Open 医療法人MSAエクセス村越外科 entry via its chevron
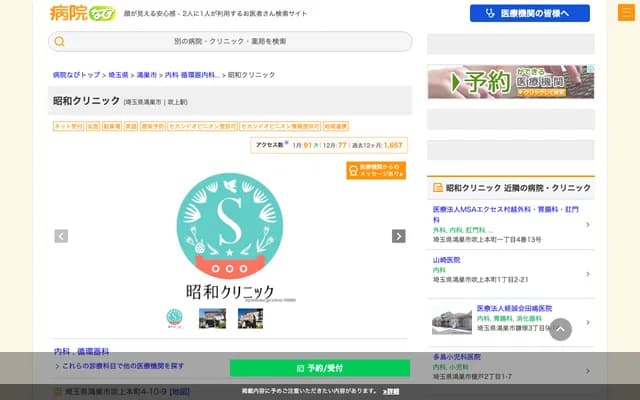Image resolution: width=640 pixels, height=400 pixels. (588, 224)
